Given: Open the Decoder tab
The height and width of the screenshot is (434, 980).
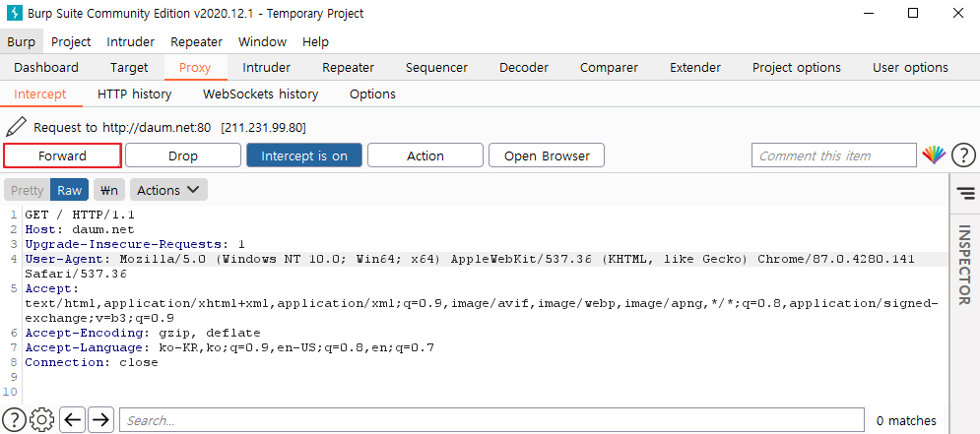Looking at the screenshot, I should (524, 68).
